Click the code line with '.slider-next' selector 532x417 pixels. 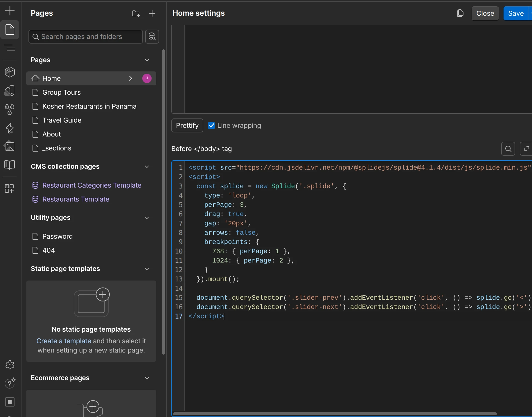364,307
